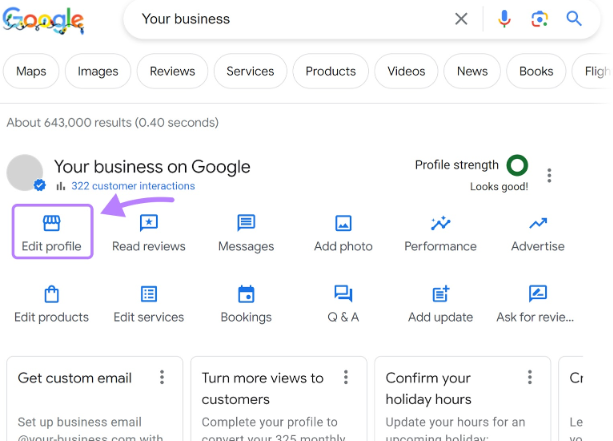Click About 643,000 results text
613x441 pixels.
pos(113,123)
